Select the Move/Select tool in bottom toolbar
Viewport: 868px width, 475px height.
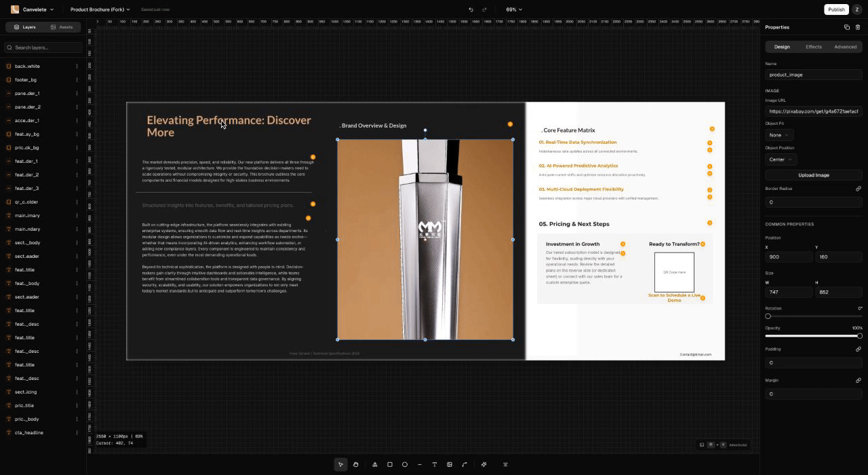(340, 464)
